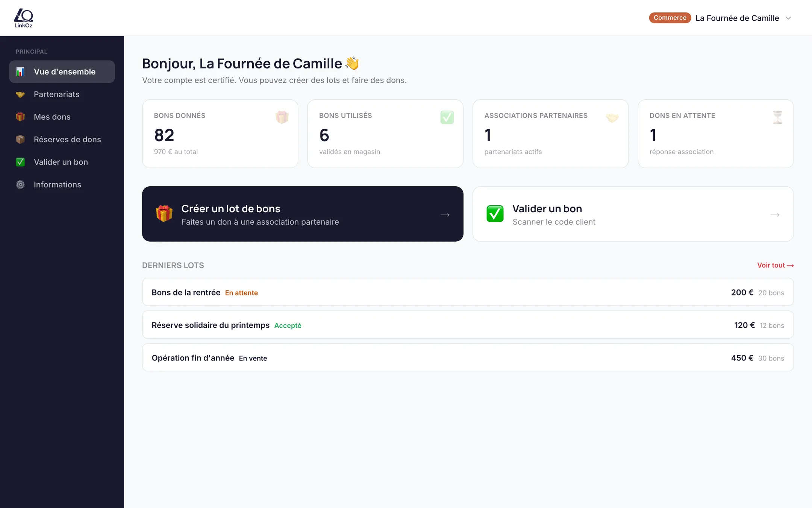
Task: Open the Réserve solidaire du printemps lot
Action: click(x=468, y=325)
